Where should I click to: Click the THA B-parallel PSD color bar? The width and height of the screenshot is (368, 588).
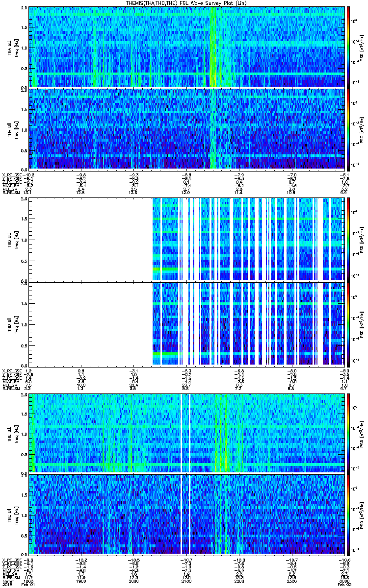348,129
